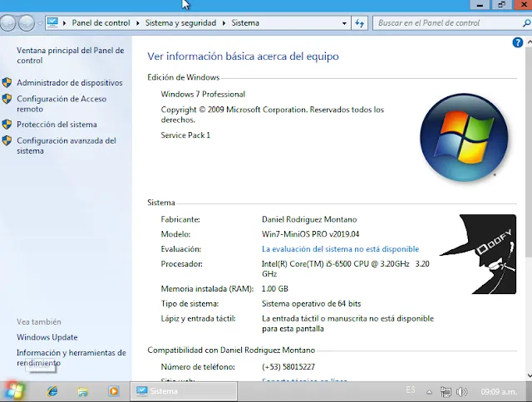Click the Service Pack 1 text

pyautogui.click(x=185, y=135)
